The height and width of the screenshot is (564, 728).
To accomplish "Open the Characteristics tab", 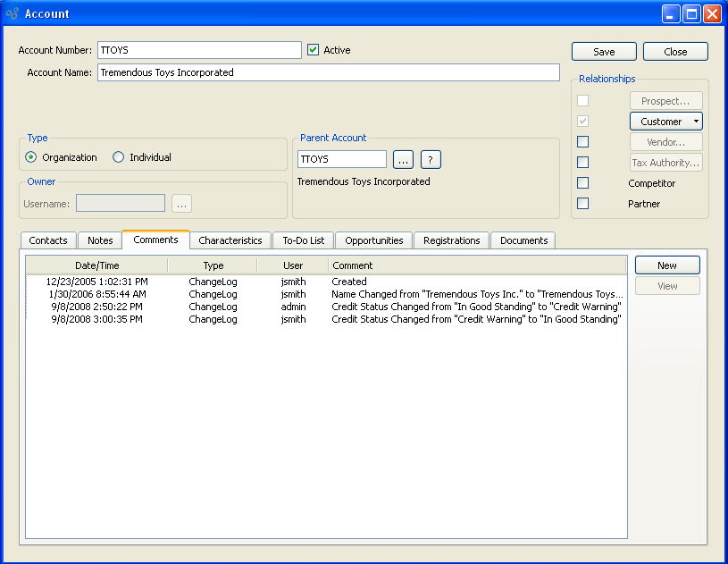I will [x=230, y=240].
